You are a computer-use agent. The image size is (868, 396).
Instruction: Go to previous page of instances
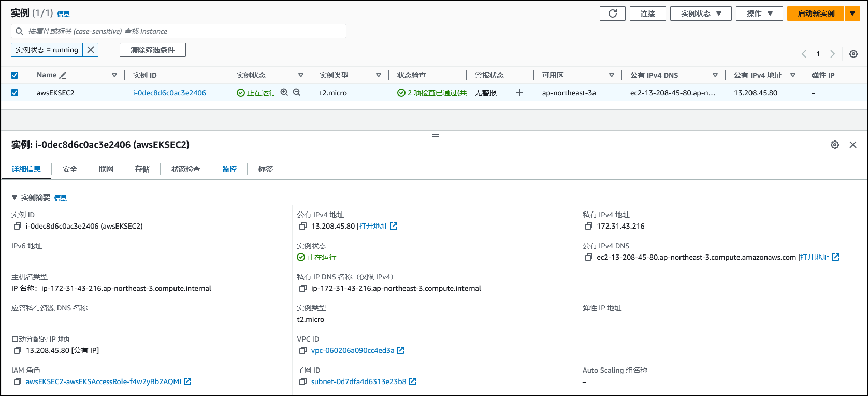point(804,54)
